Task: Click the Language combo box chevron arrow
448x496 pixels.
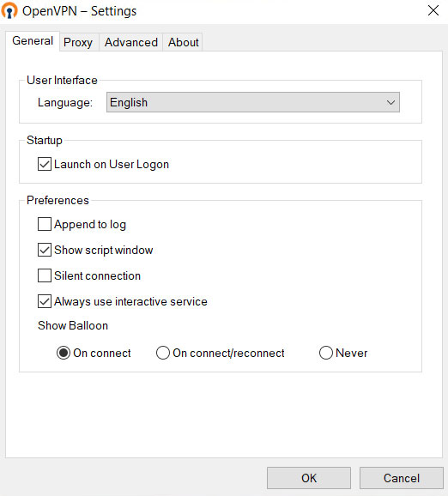Action: [390, 102]
